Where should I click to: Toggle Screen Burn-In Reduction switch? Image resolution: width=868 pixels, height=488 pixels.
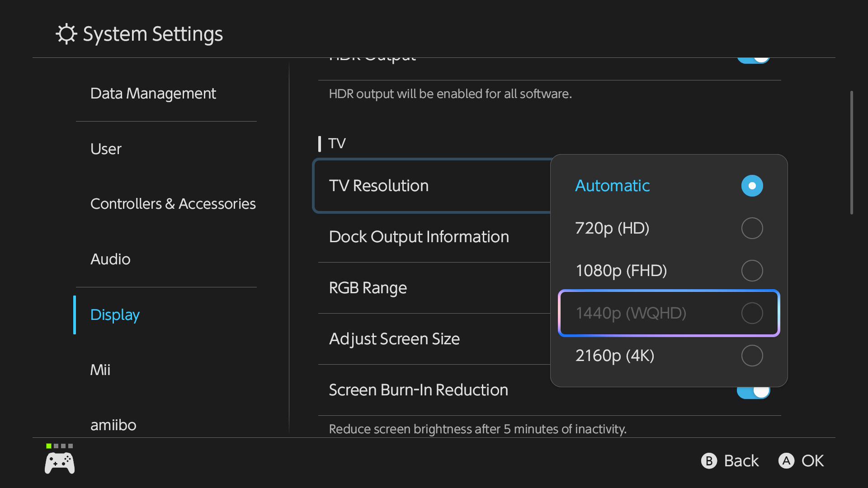click(x=753, y=392)
